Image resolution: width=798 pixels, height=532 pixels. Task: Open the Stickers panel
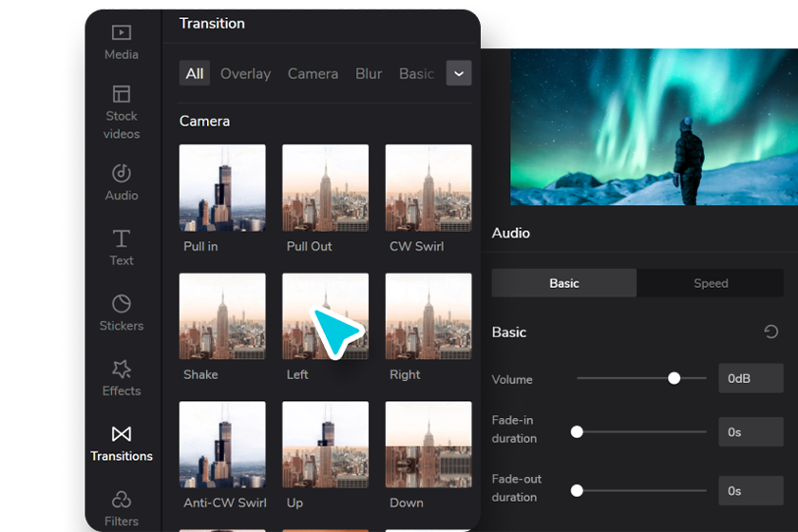(122, 313)
